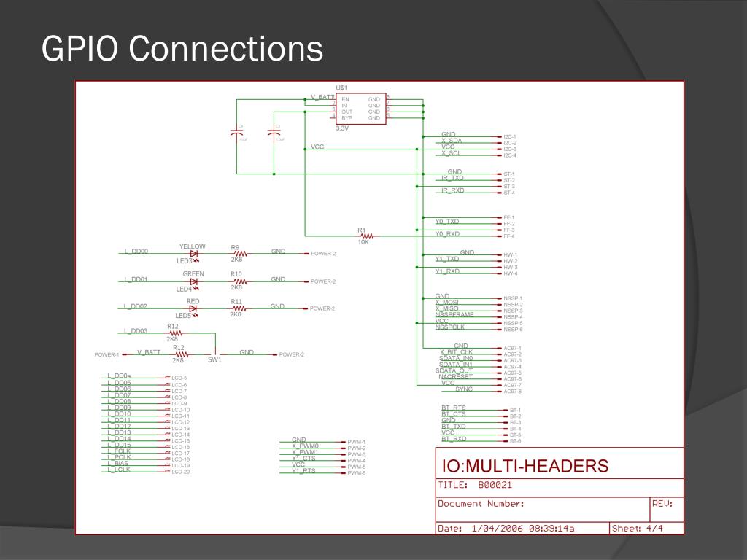Viewport: 747px width, 560px height.
Task: Click the Sheet: 4/4 label
Action: pos(637,529)
